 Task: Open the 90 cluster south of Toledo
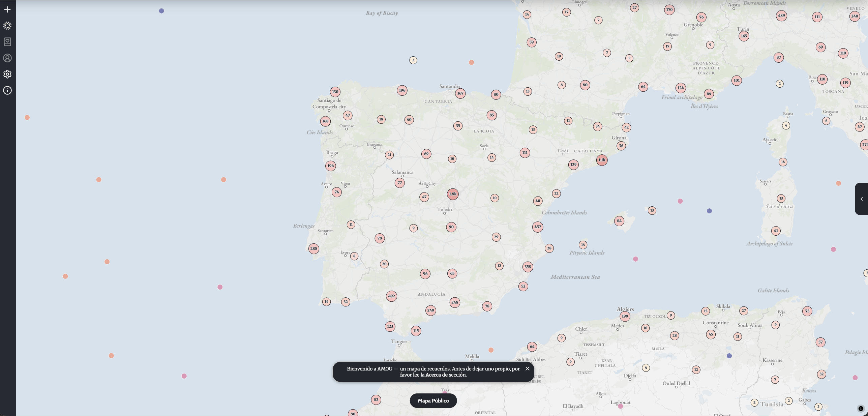(x=451, y=227)
